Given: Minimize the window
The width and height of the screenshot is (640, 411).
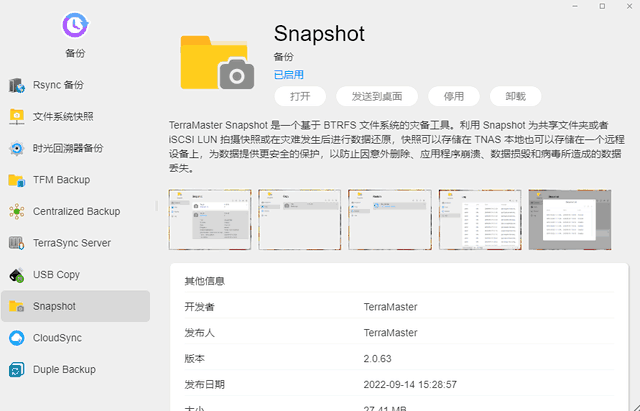Looking at the screenshot, I should (x=575, y=6).
